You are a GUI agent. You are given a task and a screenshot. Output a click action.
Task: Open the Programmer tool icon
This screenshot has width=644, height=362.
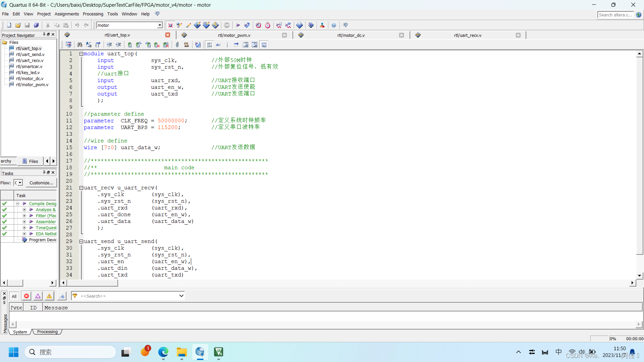tap(311, 25)
